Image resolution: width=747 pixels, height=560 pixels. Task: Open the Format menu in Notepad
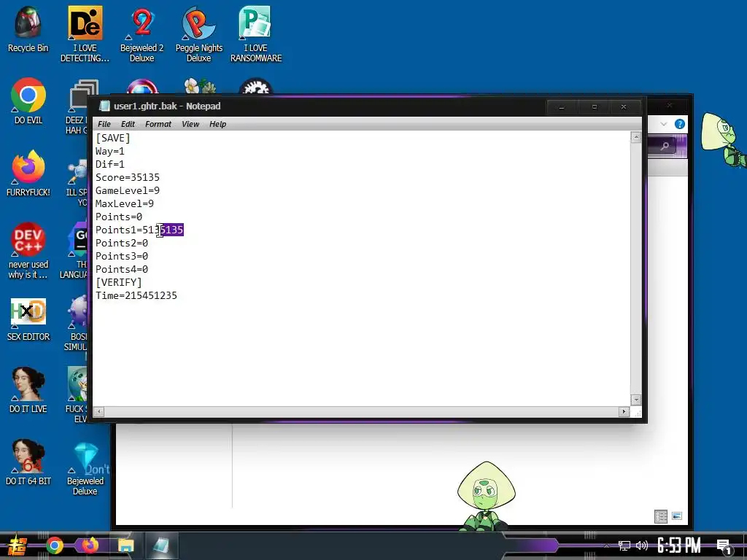click(x=158, y=124)
